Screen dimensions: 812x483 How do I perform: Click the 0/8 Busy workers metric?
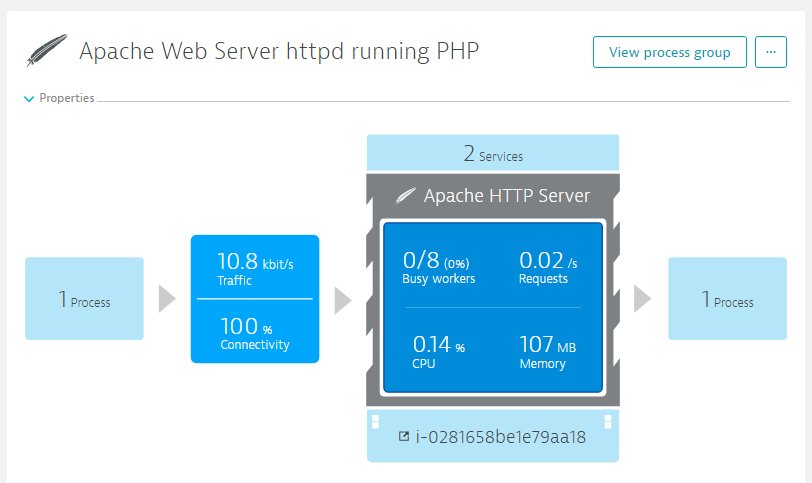point(439,267)
